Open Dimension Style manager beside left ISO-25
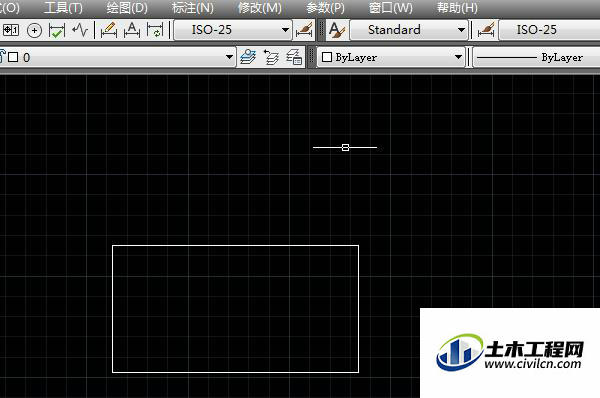The image size is (600, 398). tap(304, 30)
